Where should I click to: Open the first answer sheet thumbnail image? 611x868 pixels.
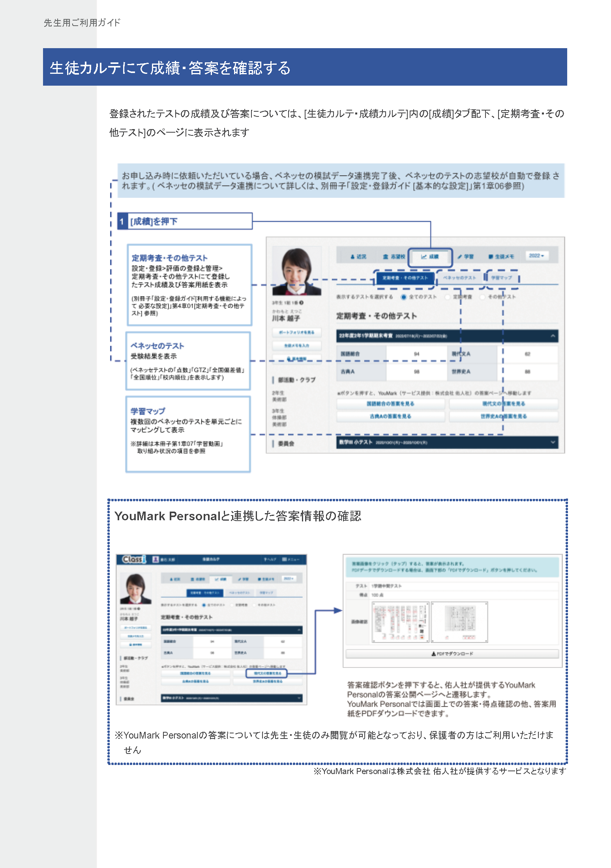click(400, 622)
